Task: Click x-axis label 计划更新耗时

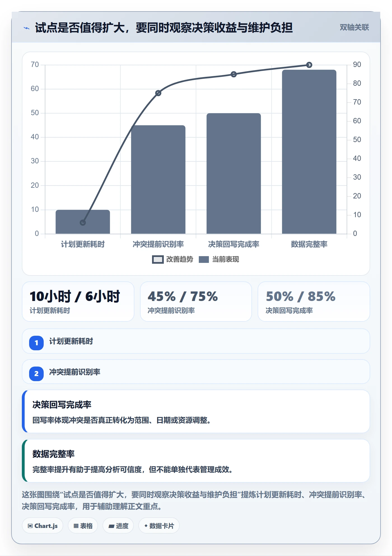Action: [83, 244]
